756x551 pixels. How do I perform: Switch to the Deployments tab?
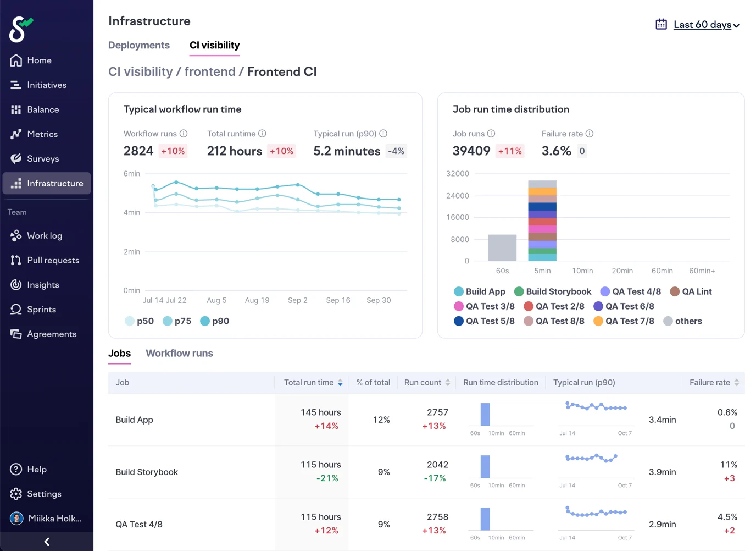(139, 45)
